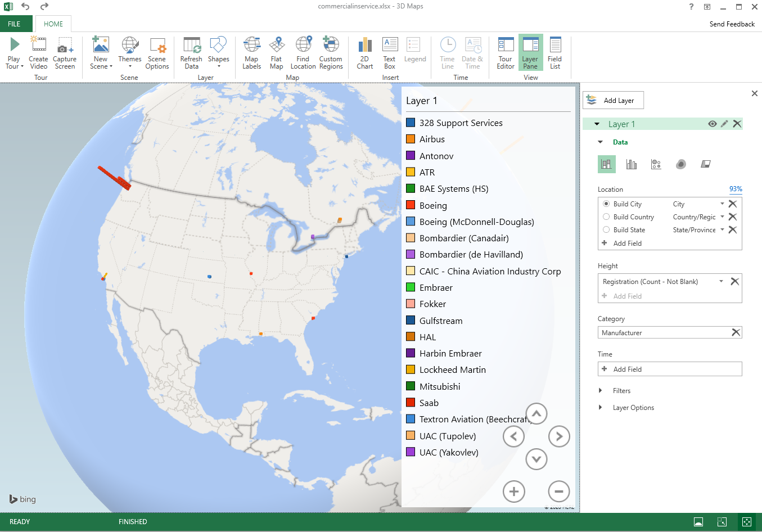The height and width of the screenshot is (532, 762).
Task: Toggle the Layer Pane
Action: (530, 53)
